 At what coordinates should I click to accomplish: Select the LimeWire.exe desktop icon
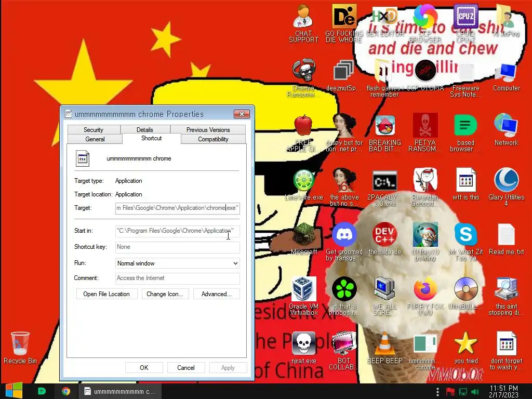point(303,185)
